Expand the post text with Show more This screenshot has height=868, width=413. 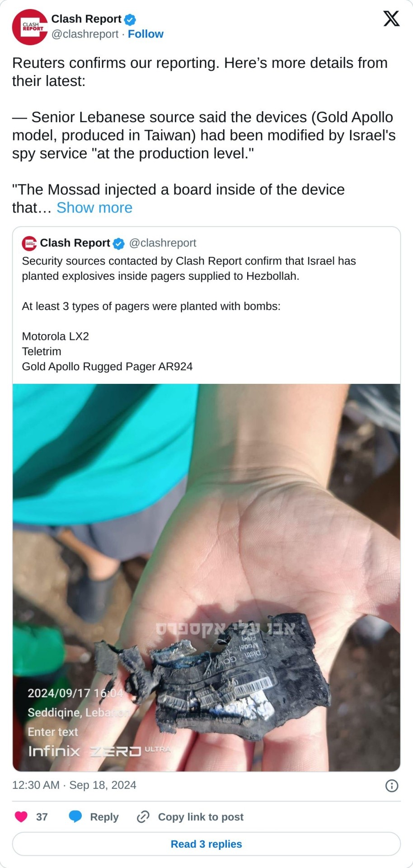[94, 208]
